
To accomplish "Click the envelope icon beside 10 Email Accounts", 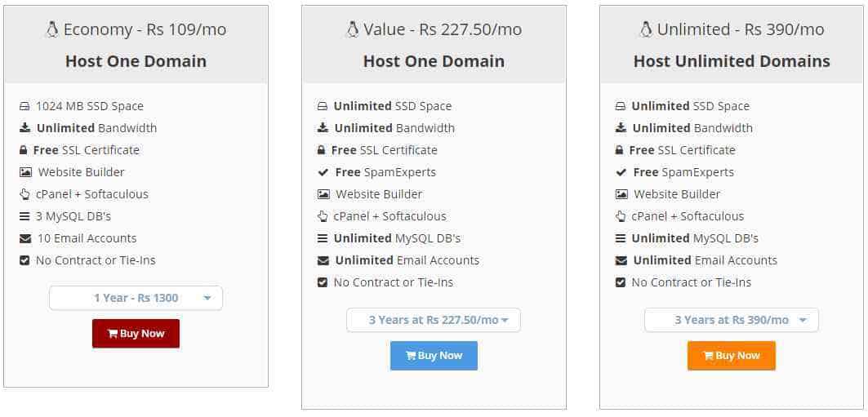I will (x=25, y=239).
